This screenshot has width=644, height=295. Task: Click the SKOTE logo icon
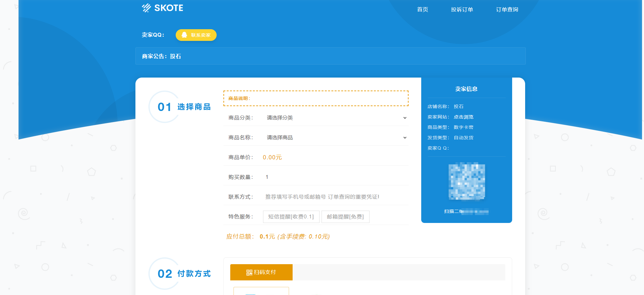[x=146, y=8]
